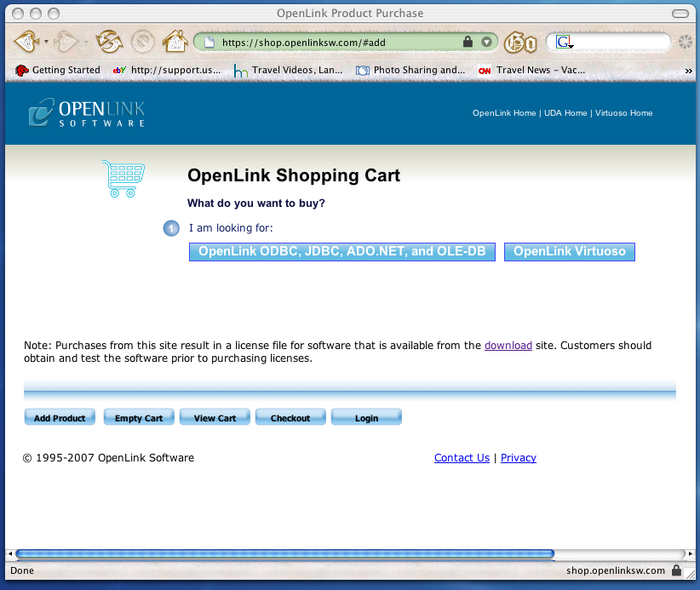Image resolution: width=700 pixels, height=590 pixels.
Task: Click 'What do you want to buy?' text
Action: click(255, 203)
